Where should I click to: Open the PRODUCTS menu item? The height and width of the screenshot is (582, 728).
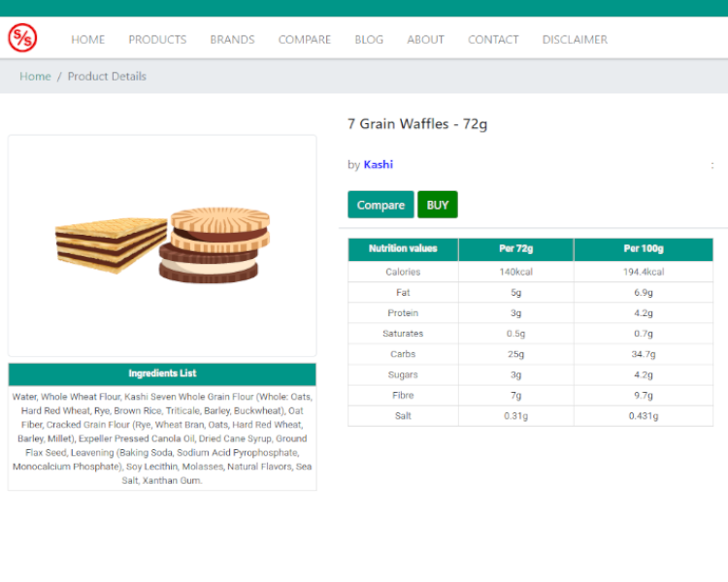(x=157, y=40)
